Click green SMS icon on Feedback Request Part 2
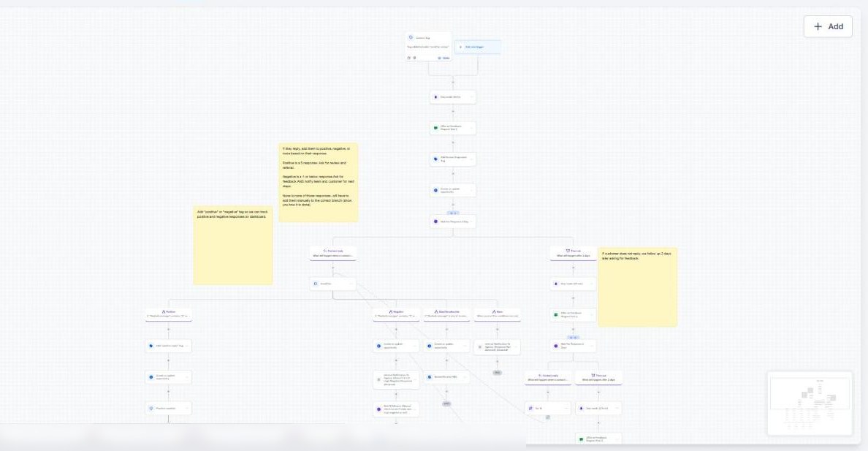The image size is (868, 451). 556,315
